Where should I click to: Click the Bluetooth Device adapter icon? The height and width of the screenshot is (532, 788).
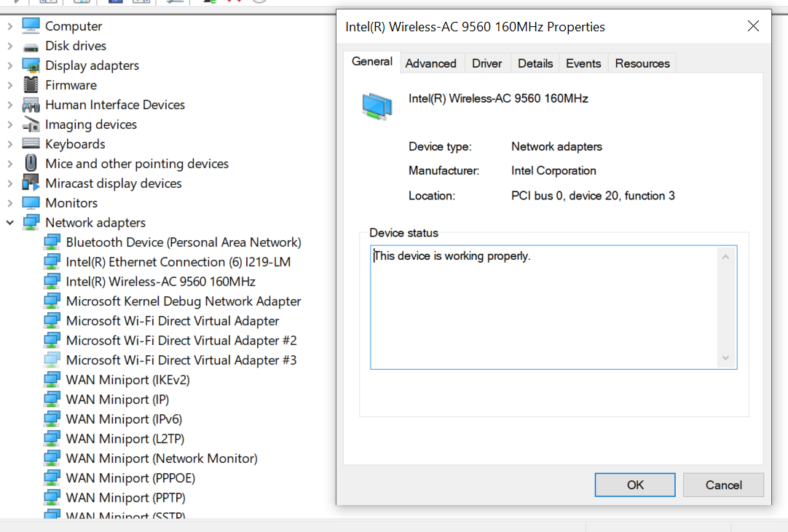click(52, 242)
